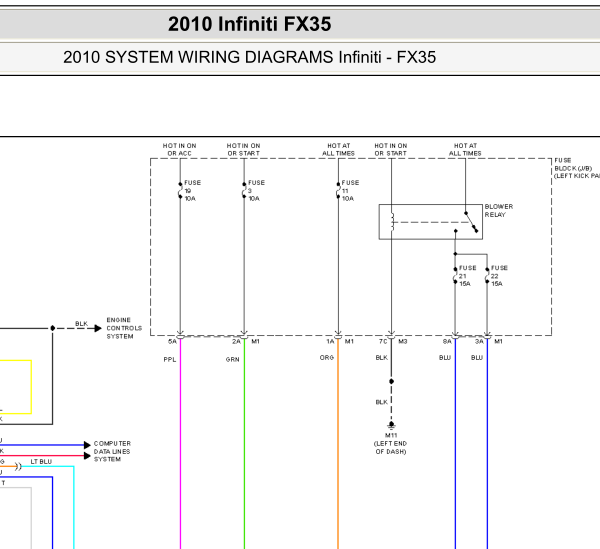Click the green GRN wire
The height and width of the screenshot is (549, 600).
tap(244, 444)
